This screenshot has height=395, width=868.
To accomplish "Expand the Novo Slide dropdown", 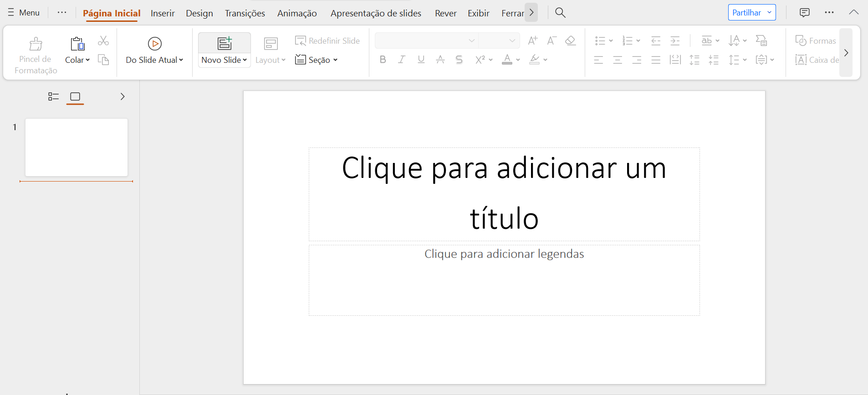I will click(x=225, y=60).
